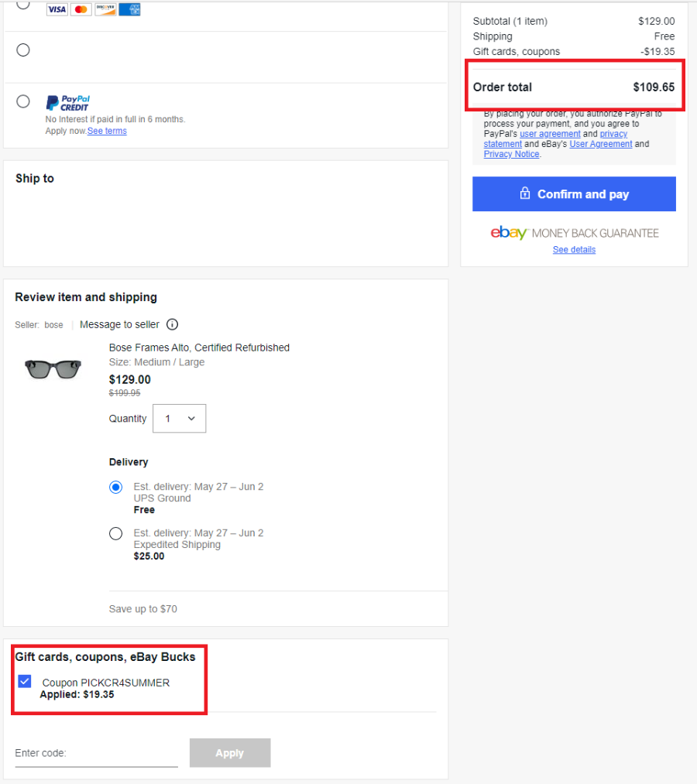Click the info icon beside Message to seller
Image resolution: width=697 pixels, height=784 pixels.
coord(172,324)
